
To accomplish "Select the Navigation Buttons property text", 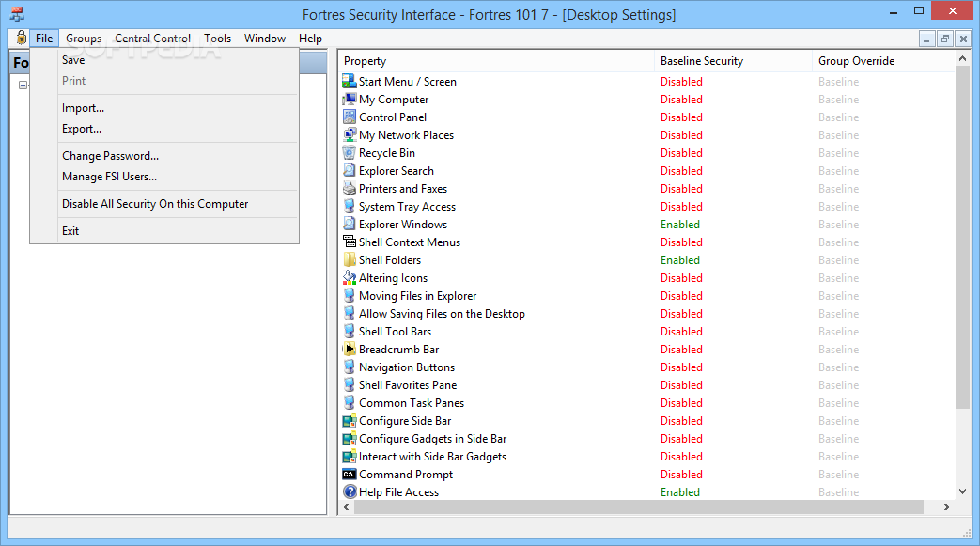I will coord(407,367).
